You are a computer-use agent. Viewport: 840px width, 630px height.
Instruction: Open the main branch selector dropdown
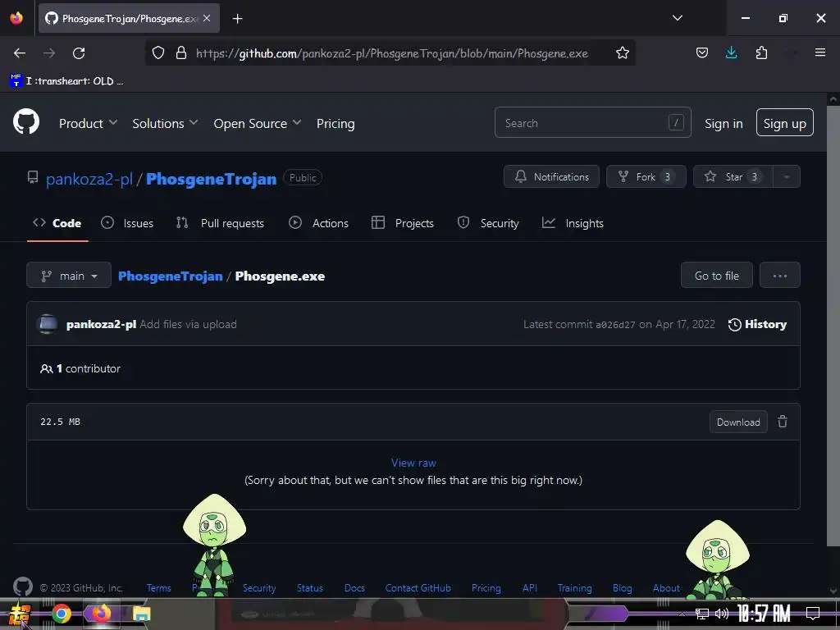[69, 276]
